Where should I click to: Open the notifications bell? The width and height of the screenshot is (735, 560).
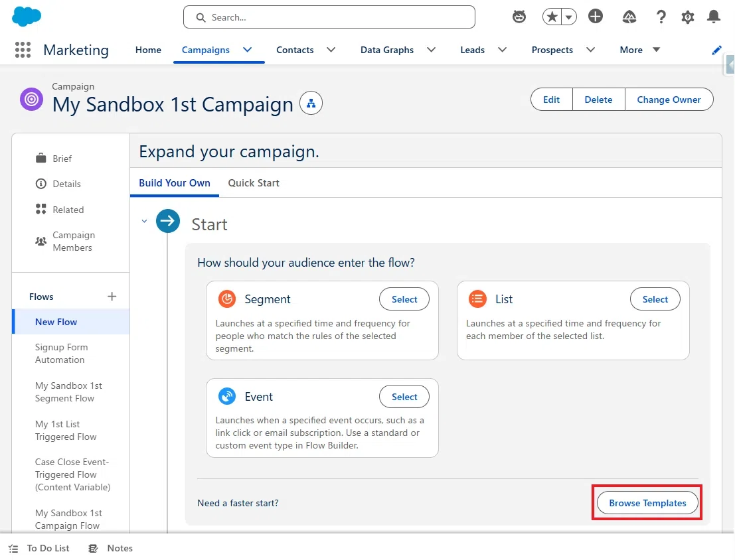(714, 17)
